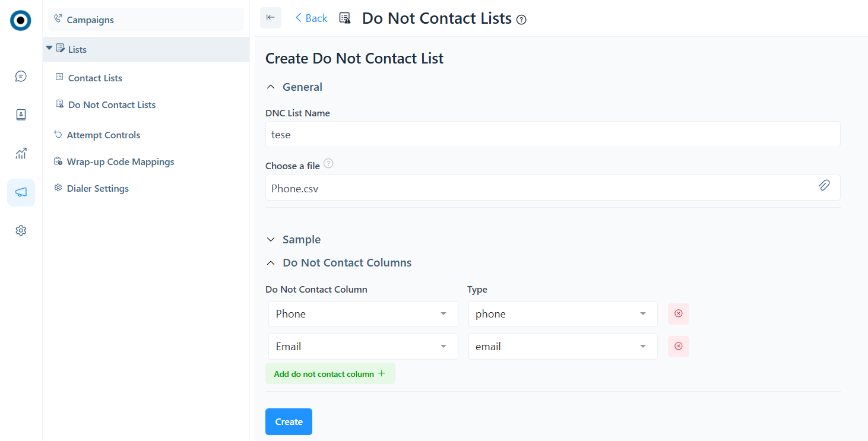Open the settings gear icon in left rail
The width and height of the screenshot is (868, 441).
[x=21, y=230]
